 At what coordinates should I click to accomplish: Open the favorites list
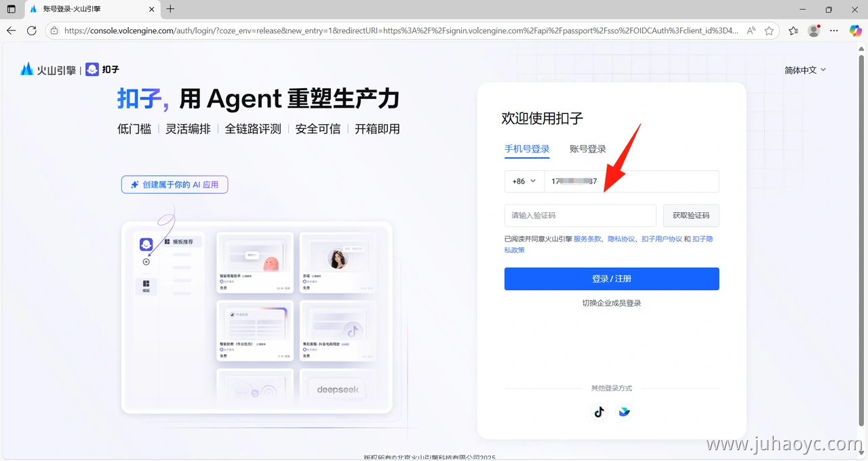(793, 31)
